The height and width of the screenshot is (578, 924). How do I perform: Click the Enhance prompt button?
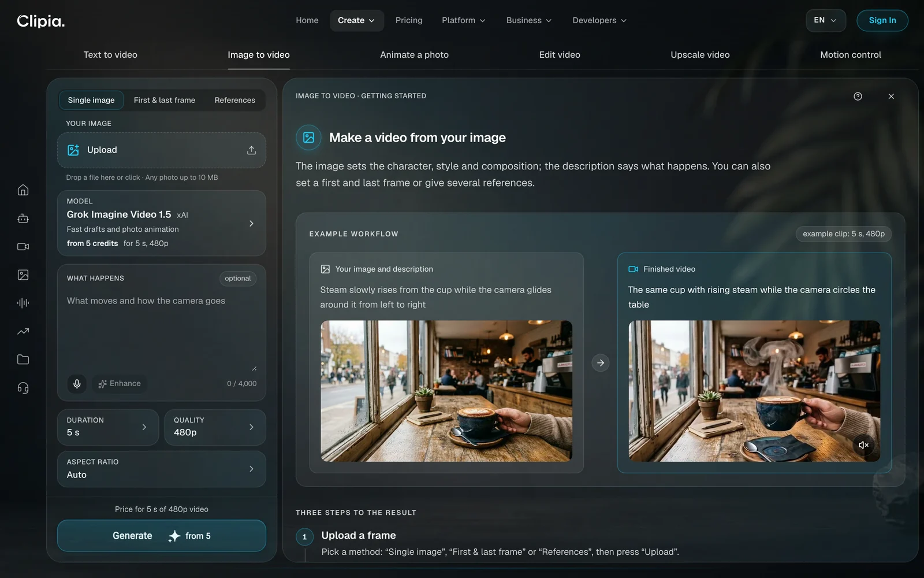tap(120, 384)
